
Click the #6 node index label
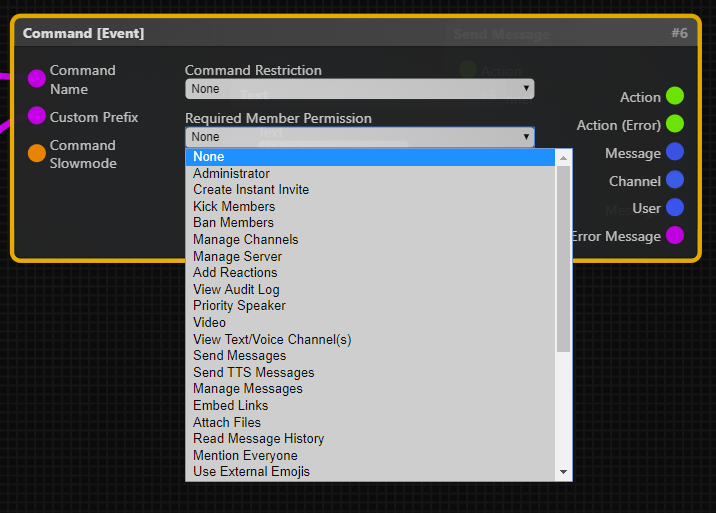pyautogui.click(x=679, y=33)
